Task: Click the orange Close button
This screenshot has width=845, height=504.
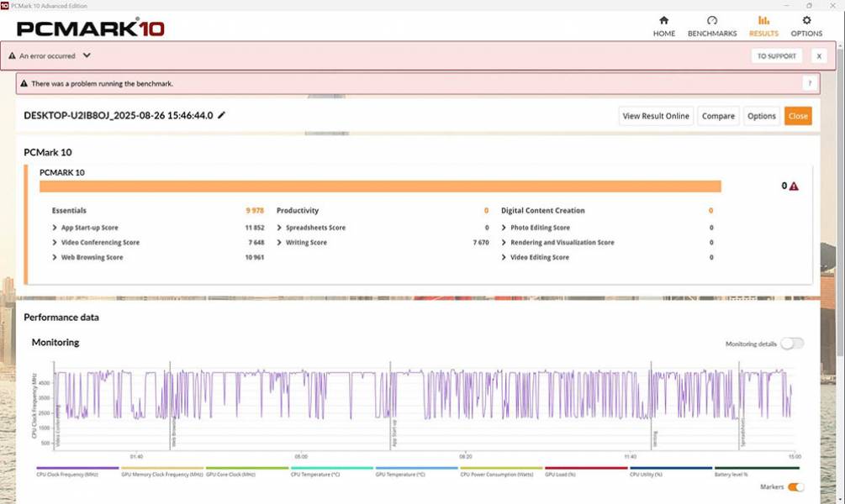Action: [797, 116]
